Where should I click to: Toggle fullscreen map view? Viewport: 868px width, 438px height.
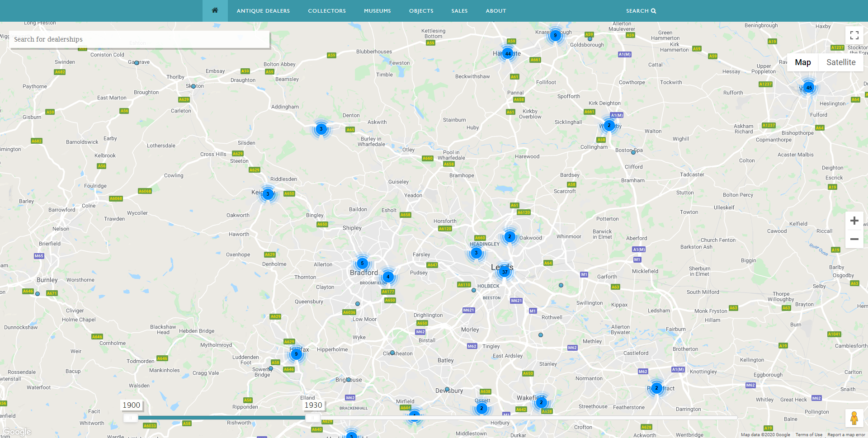pos(854,35)
